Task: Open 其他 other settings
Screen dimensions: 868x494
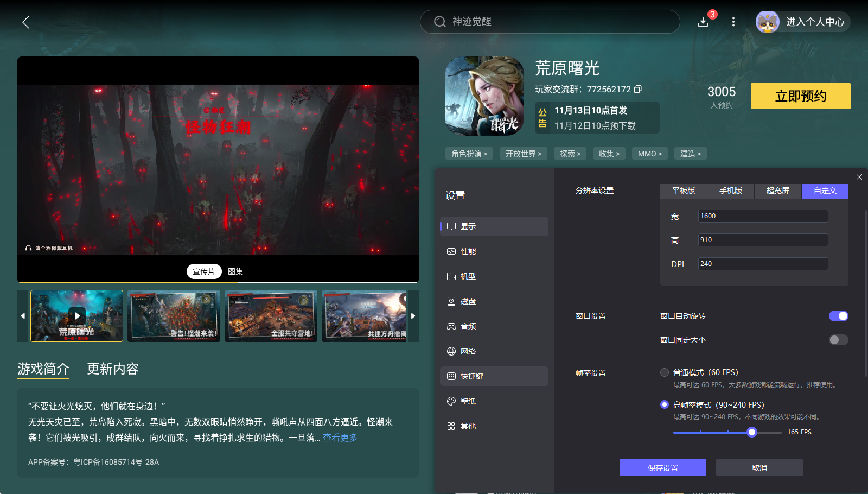Action: pos(494,426)
